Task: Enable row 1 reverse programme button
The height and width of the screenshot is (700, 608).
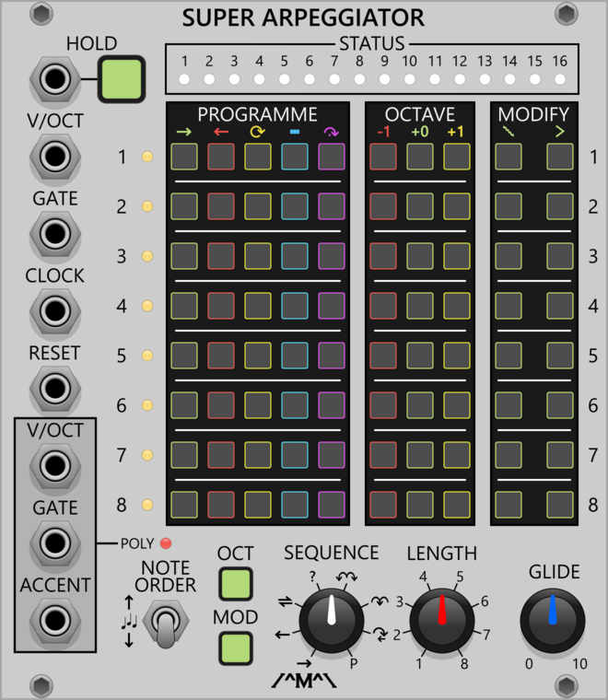Action: click(221, 157)
